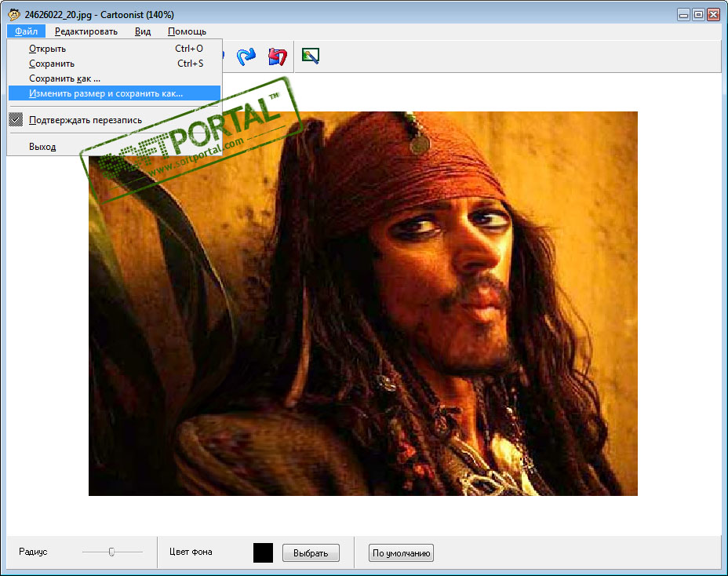
Task: Select Изменить размер и сохранить как...
Action: click(105, 93)
